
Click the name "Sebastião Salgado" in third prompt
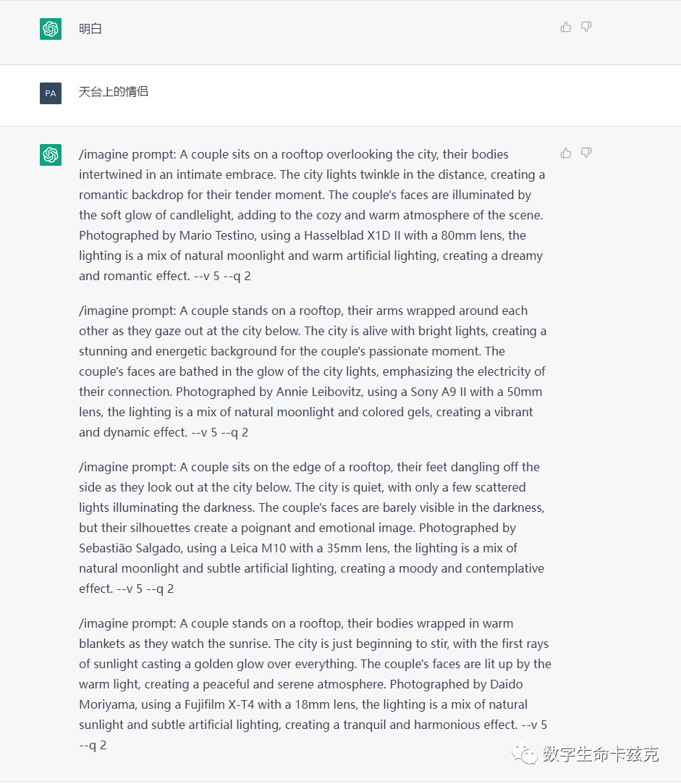click(127, 548)
